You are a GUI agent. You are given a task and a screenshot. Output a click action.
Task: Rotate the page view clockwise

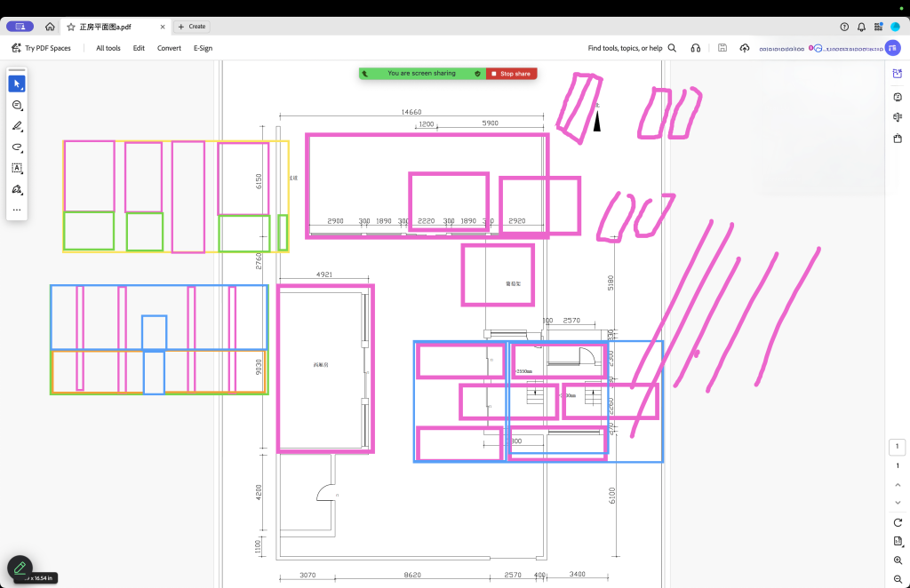[898, 522]
